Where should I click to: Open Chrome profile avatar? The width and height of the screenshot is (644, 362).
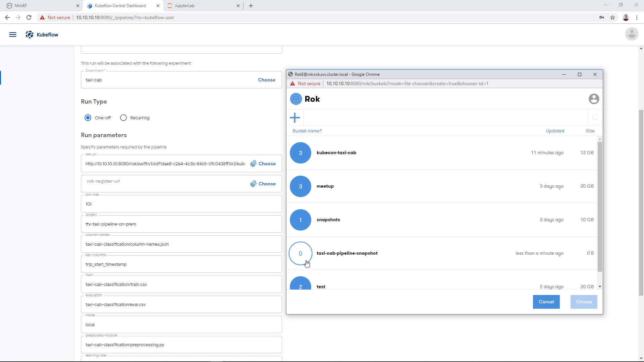point(626,17)
